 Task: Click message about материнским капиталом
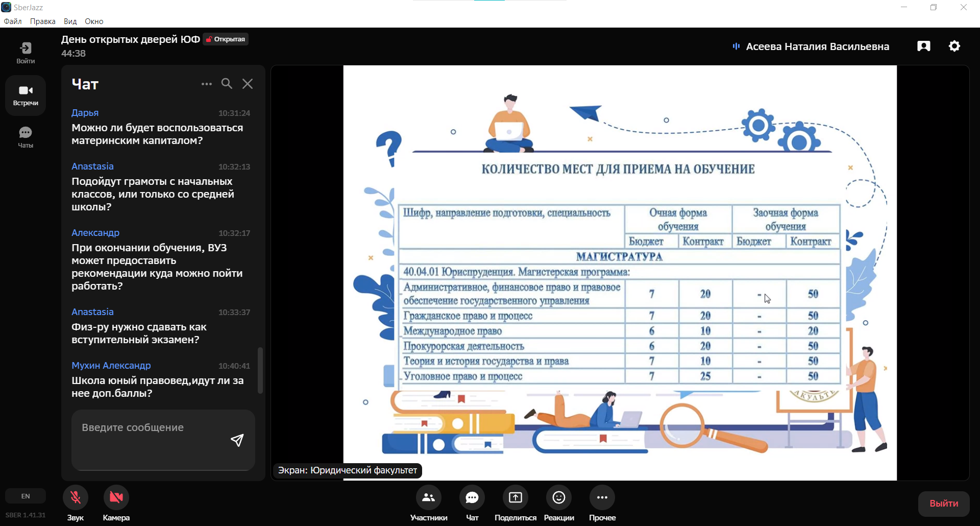(157, 134)
